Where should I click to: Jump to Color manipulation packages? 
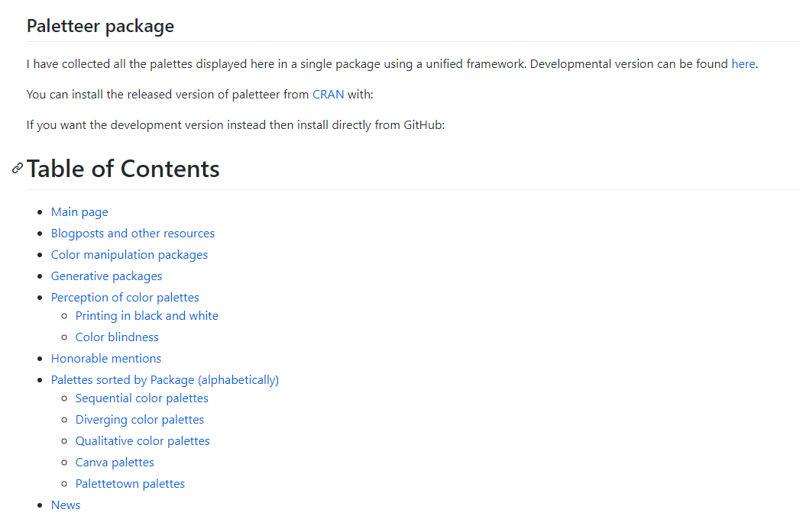click(129, 255)
